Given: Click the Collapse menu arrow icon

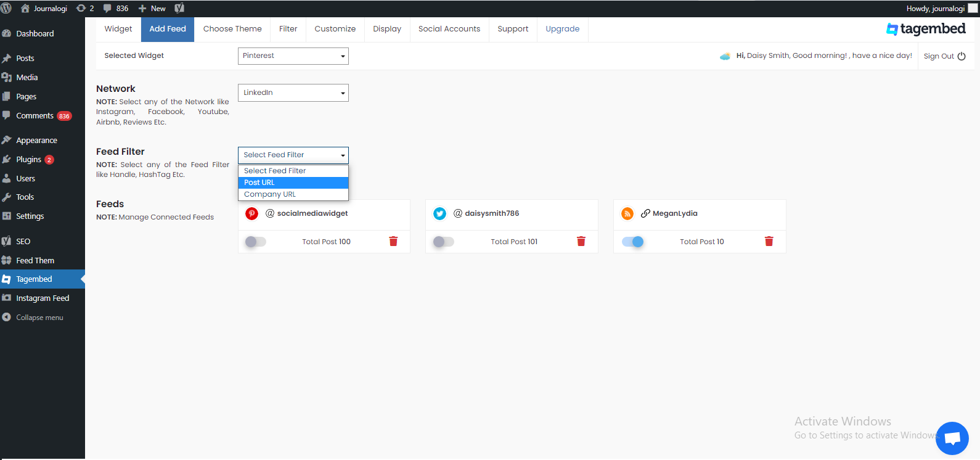Looking at the screenshot, I should pos(7,317).
